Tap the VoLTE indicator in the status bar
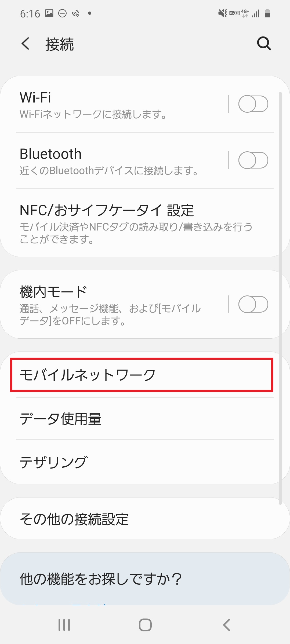Viewport: 290px width, 644px height. tap(234, 13)
